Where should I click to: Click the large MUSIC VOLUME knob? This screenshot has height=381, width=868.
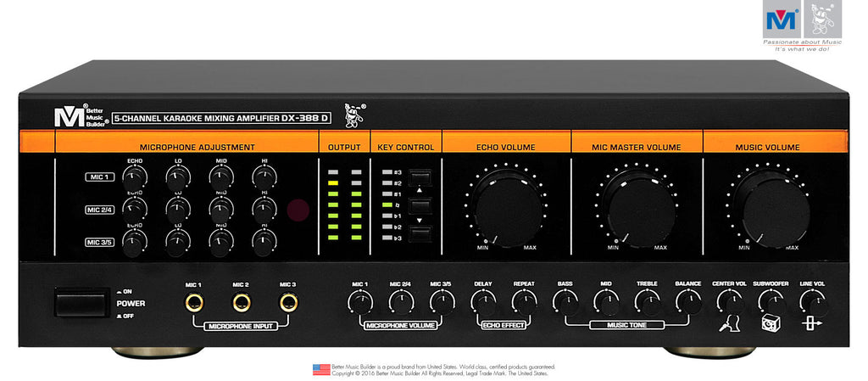tap(768, 207)
